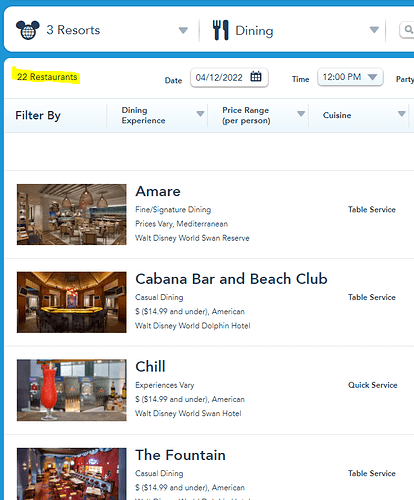Open the Cuisine filter dropdown
This screenshot has width=414, height=500.
(359, 115)
